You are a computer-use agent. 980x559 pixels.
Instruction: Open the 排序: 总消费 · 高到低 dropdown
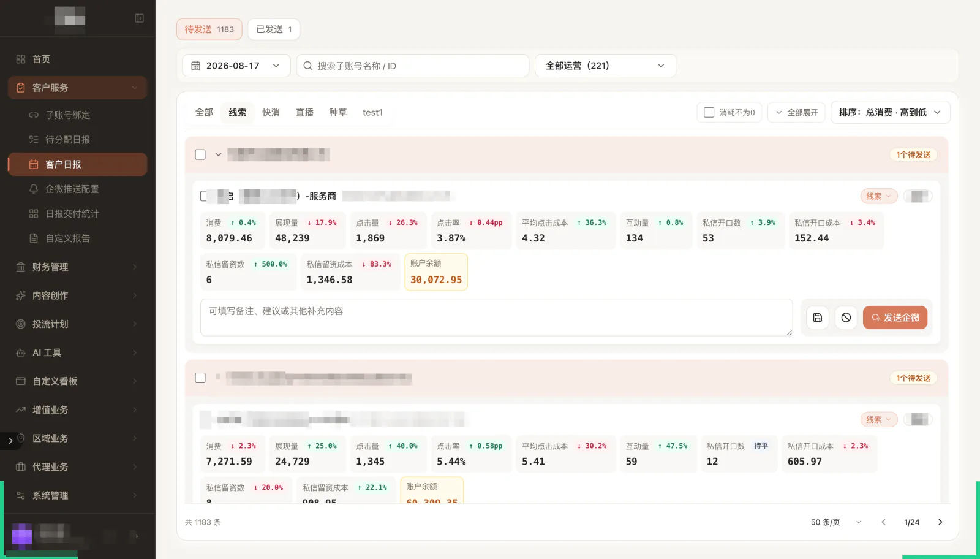tap(890, 112)
